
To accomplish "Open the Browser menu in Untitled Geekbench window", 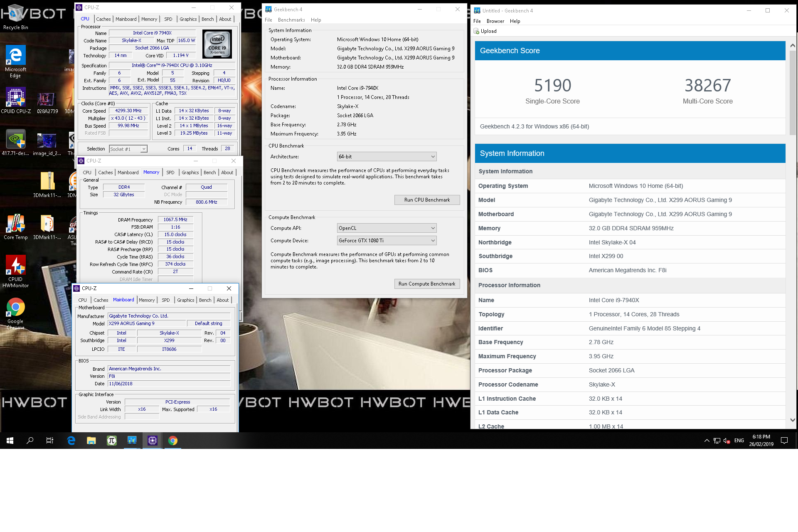I will point(495,21).
